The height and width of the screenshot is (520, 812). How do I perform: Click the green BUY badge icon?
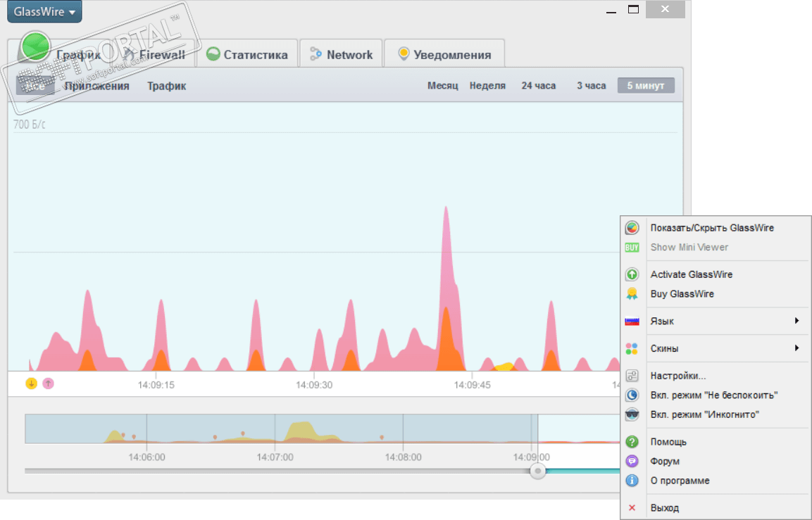pyautogui.click(x=632, y=247)
